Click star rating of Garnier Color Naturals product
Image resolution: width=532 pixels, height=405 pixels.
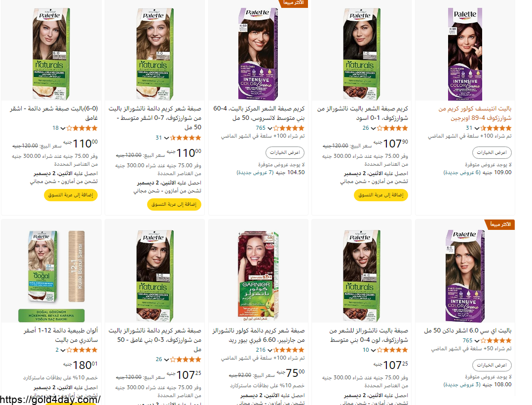289,350
